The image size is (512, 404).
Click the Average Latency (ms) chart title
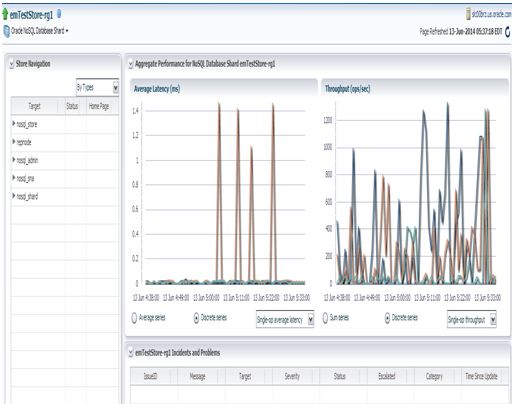coord(157,89)
